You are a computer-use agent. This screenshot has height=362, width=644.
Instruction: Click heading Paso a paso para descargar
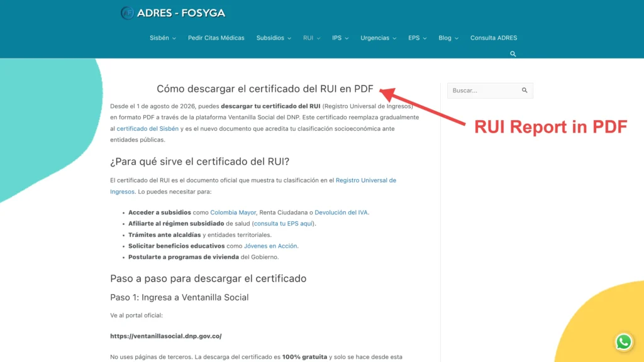click(208, 278)
